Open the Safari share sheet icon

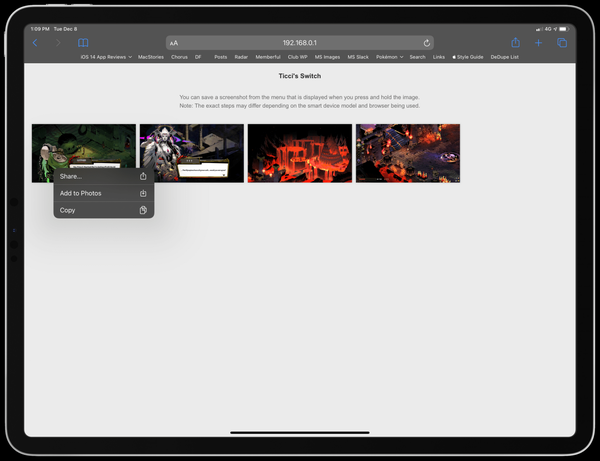coord(515,42)
